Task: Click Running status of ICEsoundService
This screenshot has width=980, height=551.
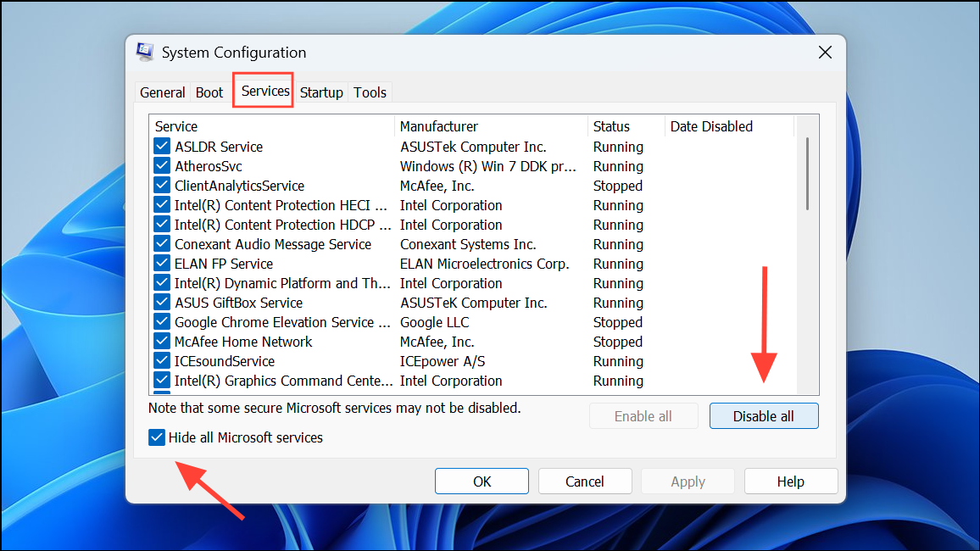Action: (x=618, y=361)
